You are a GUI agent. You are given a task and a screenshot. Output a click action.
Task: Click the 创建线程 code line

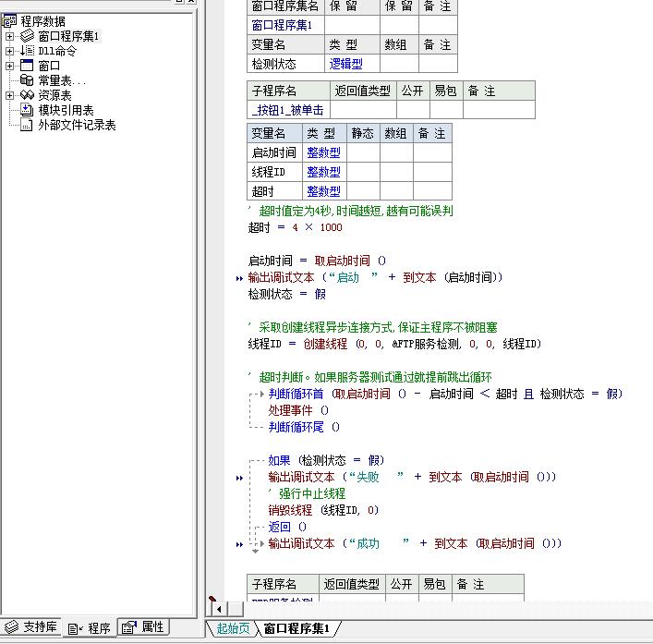pyautogui.click(x=394, y=344)
